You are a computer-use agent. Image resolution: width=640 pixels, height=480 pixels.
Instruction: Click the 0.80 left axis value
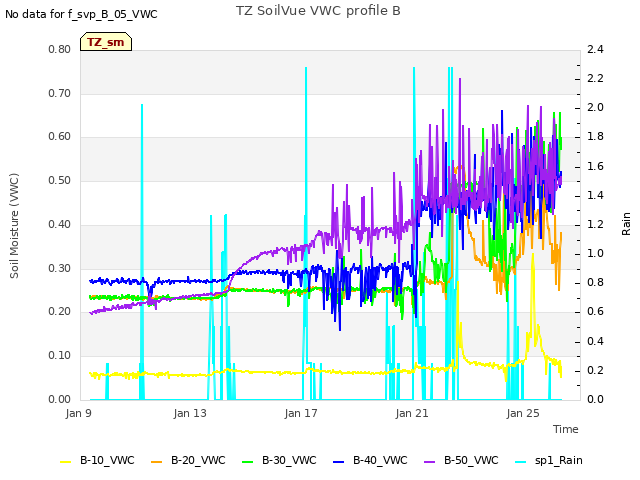(x=60, y=49)
